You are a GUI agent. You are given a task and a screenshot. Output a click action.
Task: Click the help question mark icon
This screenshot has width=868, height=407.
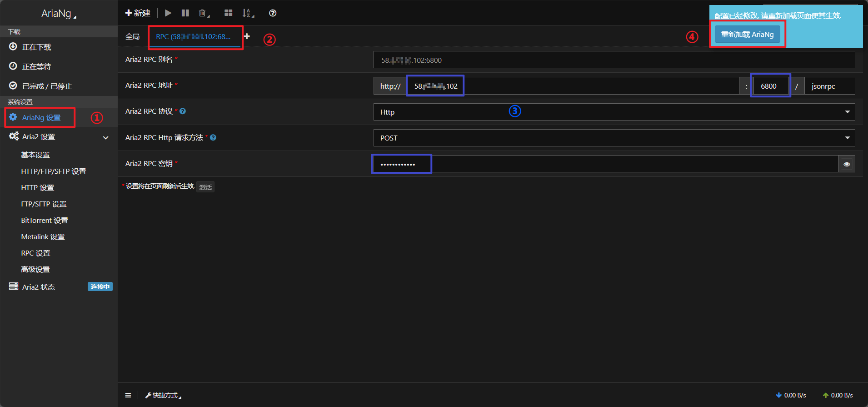point(273,13)
